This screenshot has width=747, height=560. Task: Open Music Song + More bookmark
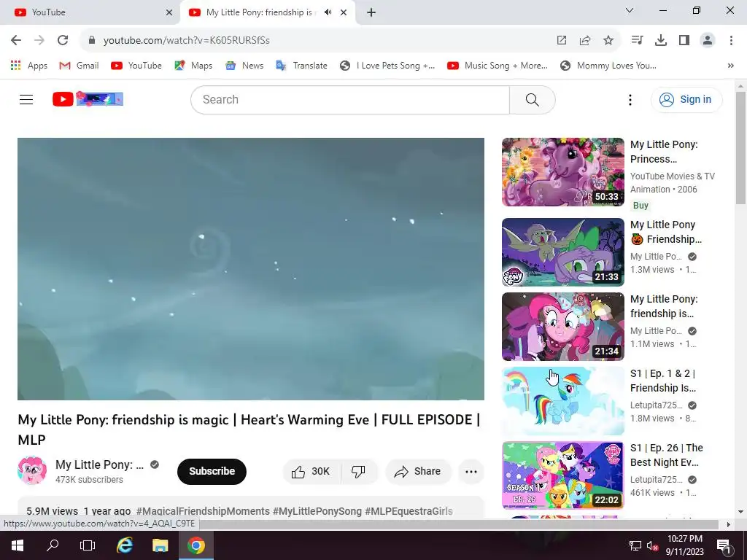tap(498, 66)
